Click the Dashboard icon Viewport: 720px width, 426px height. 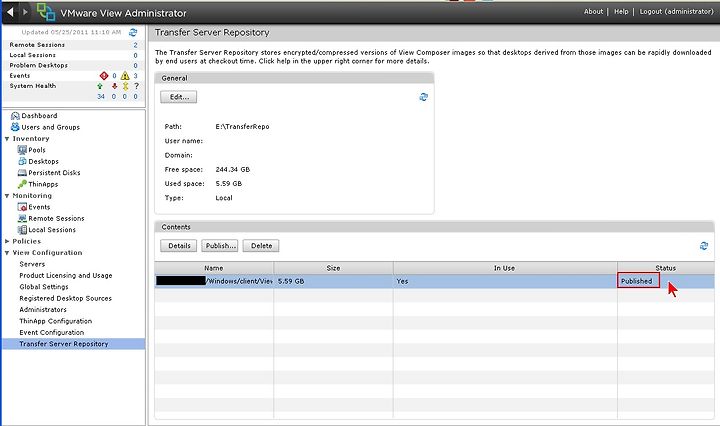[15, 116]
